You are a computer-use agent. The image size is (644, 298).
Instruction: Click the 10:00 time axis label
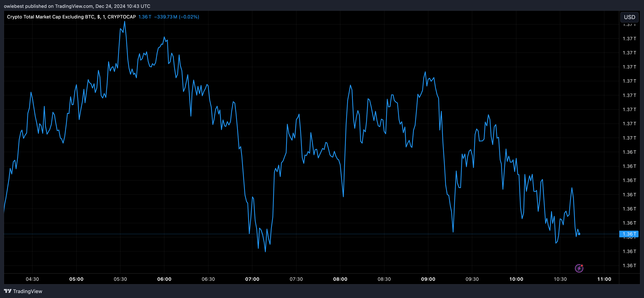coord(516,279)
